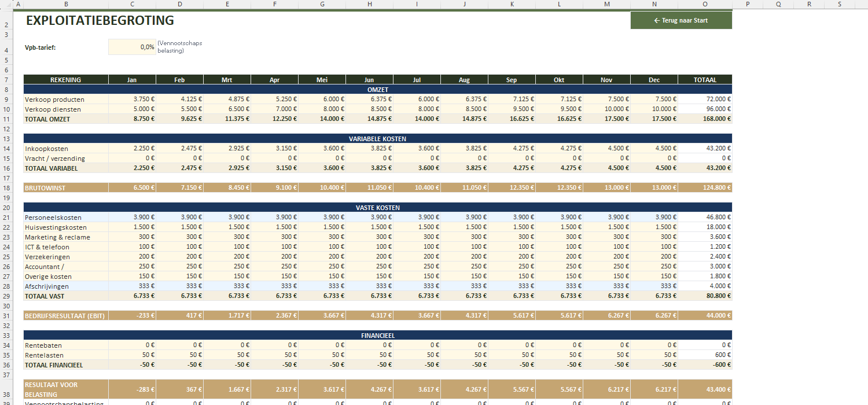The width and height of the screenshot is (868, 405).
Task: Select row header 18
Action: coord(6,187)
